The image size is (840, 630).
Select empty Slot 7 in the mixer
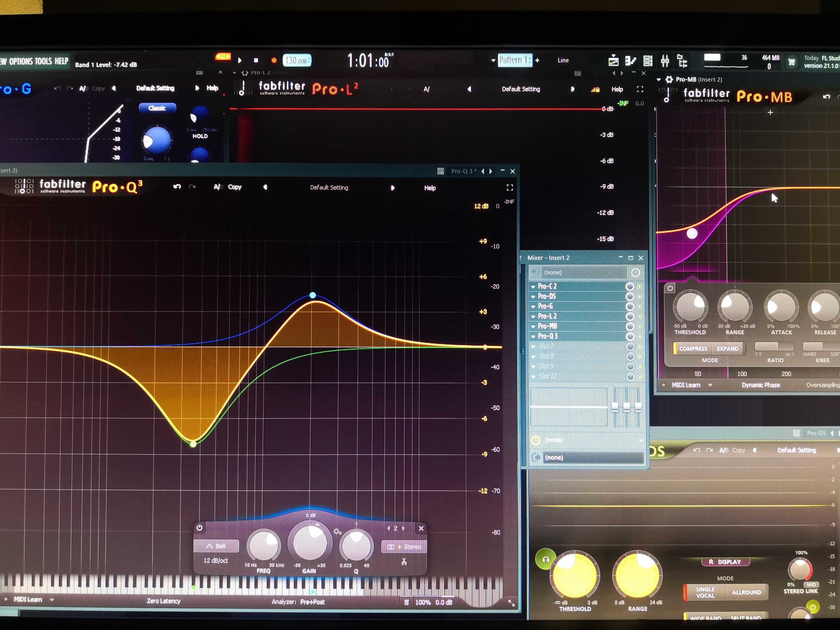click(x=577, y=346)
